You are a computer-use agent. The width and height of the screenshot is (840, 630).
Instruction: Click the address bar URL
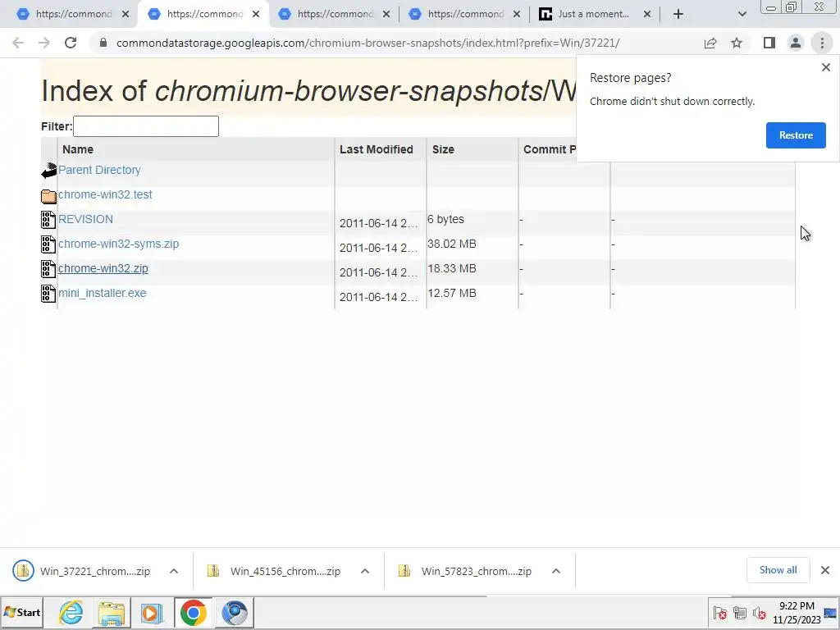click(367, 43)
